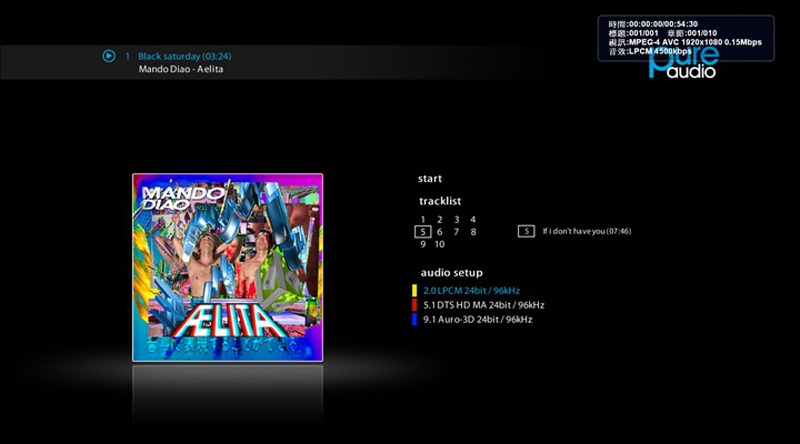Click the blue marker next to 9.1 Auro-3D

click(413, 319)
